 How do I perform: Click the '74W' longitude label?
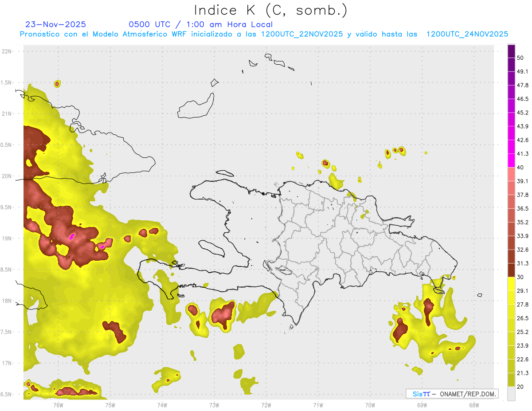pos(162,405)
